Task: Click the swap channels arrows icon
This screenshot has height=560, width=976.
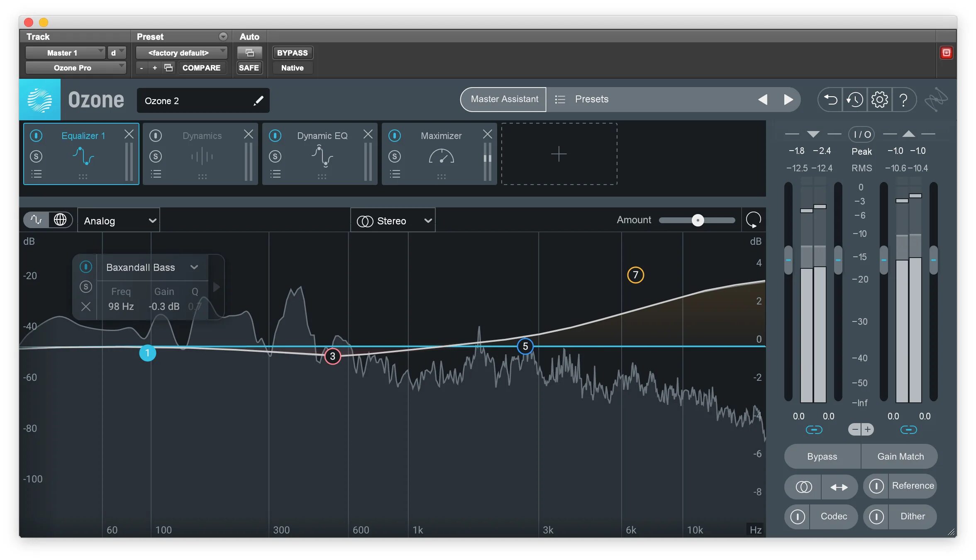Action: click(839, 487)
